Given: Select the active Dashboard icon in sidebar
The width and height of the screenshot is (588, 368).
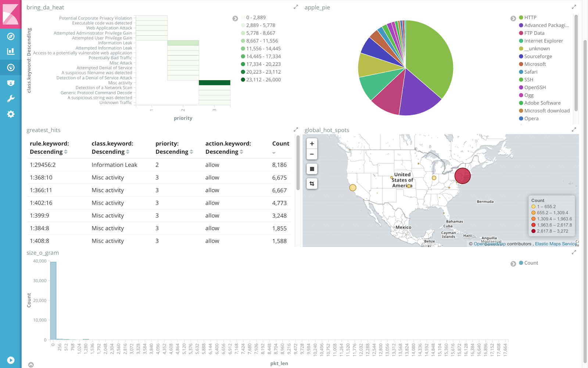Looking at the screenshot, I should (10, 67).
